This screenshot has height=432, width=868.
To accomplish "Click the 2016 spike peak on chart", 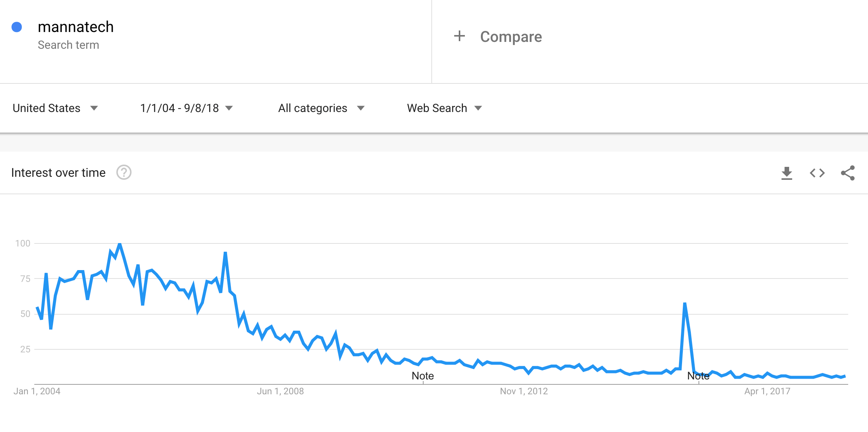I will (x=685, y=304).
